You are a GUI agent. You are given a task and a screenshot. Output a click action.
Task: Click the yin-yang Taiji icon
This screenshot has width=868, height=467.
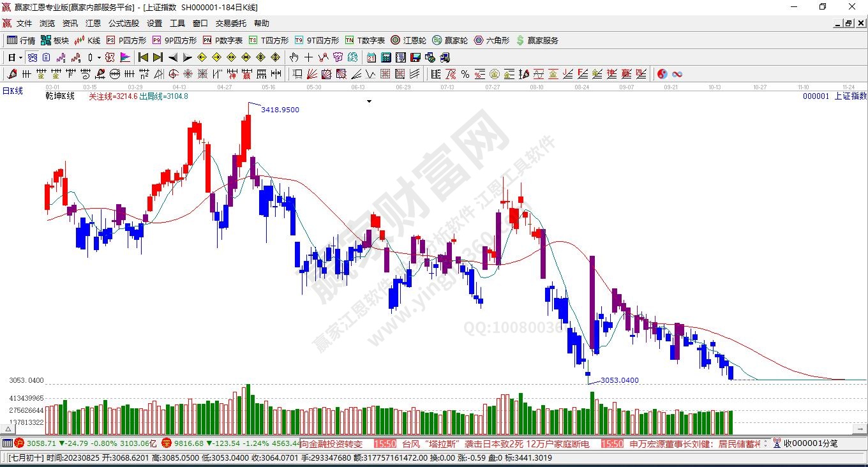(662, 74)
